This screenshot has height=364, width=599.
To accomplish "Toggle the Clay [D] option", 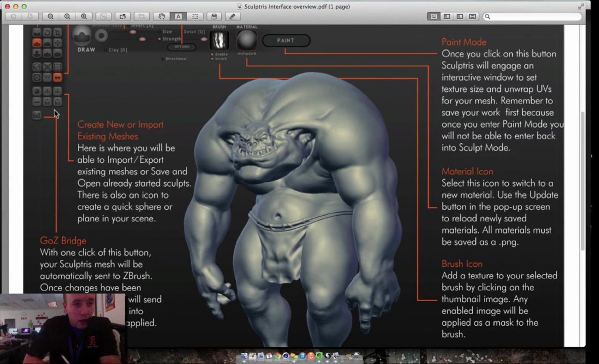I will coord(116,50).
